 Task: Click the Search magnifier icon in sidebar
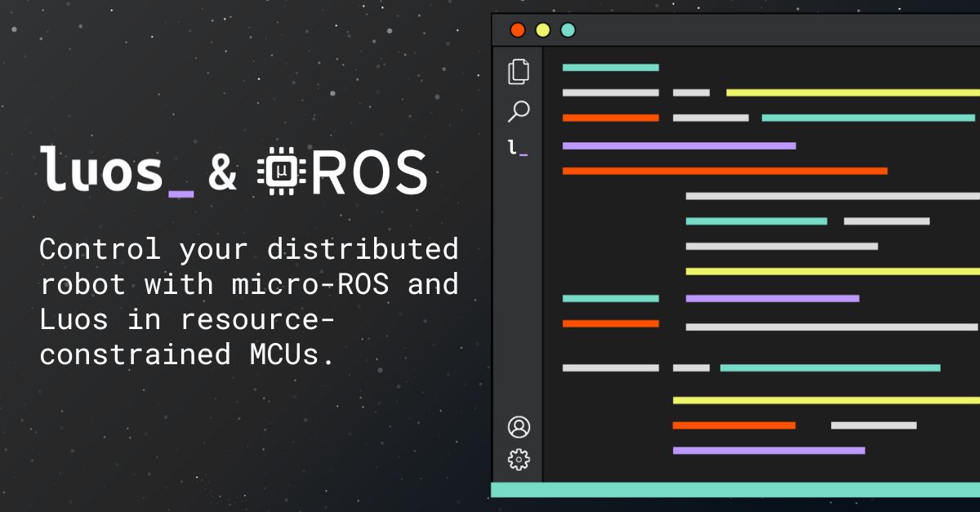(x=519, y=111)
